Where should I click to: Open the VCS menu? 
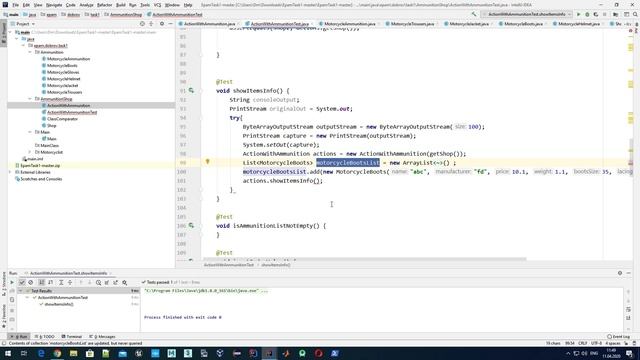[157, 5]
